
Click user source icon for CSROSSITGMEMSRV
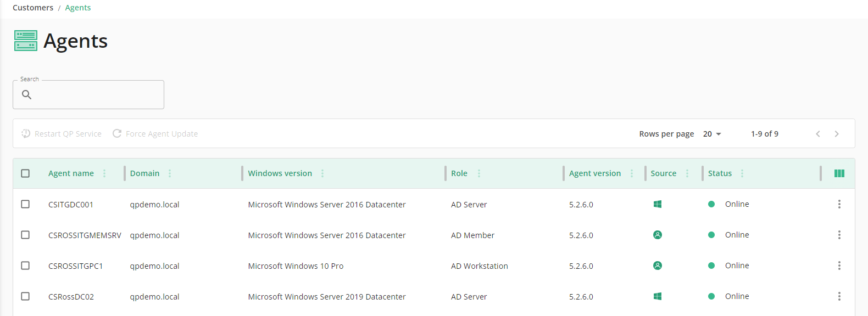[x=657, y=235]
